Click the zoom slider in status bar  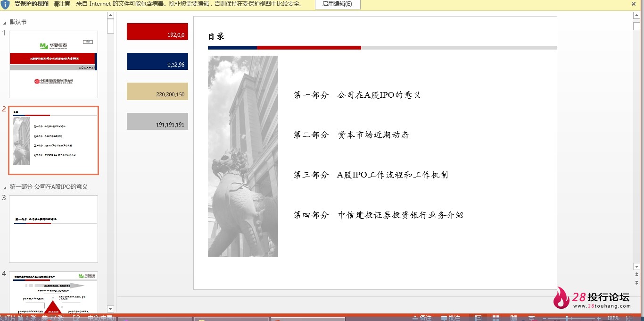coord(571,318)
